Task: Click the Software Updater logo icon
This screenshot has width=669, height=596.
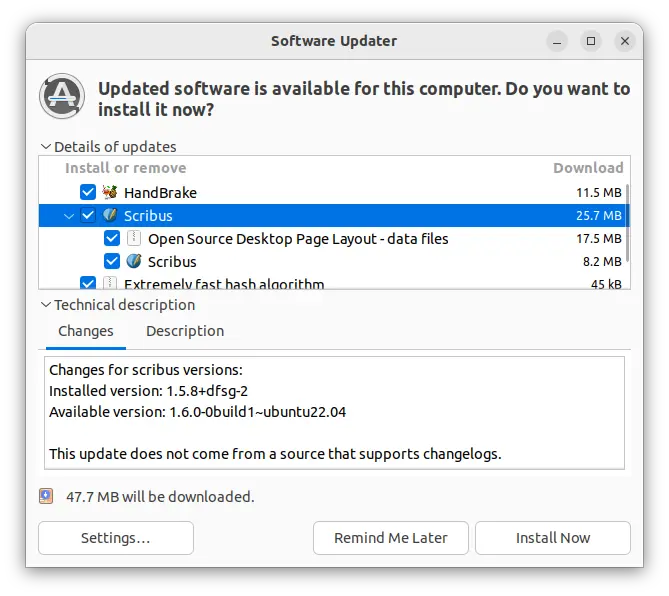Action: (x=62, y=97)
